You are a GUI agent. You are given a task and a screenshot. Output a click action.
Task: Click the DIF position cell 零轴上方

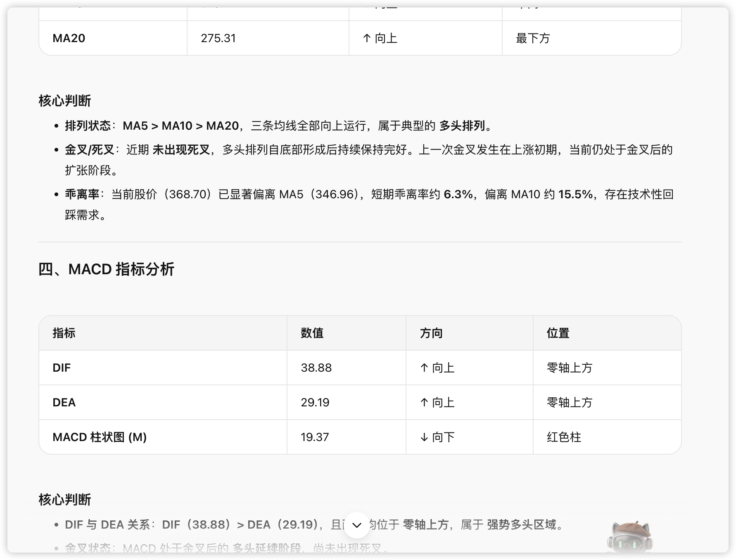point(570,368)
